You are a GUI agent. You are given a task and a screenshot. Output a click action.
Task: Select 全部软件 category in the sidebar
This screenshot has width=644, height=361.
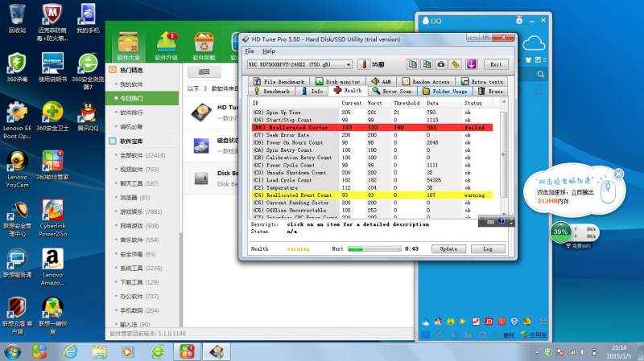142,155
